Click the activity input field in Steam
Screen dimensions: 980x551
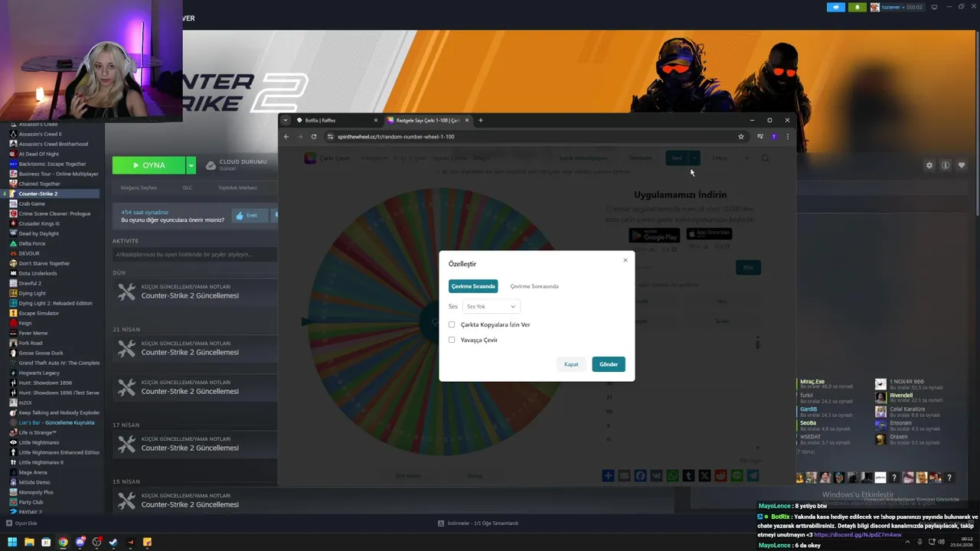194,254
